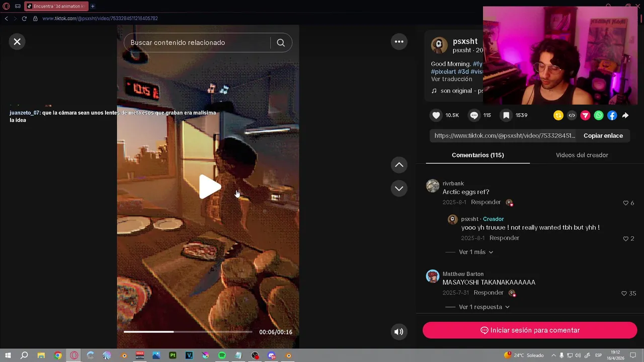This screenshot has height=362, width=644.
Task: Seek along the video progress bar
Action: click(x=188, y=332)
